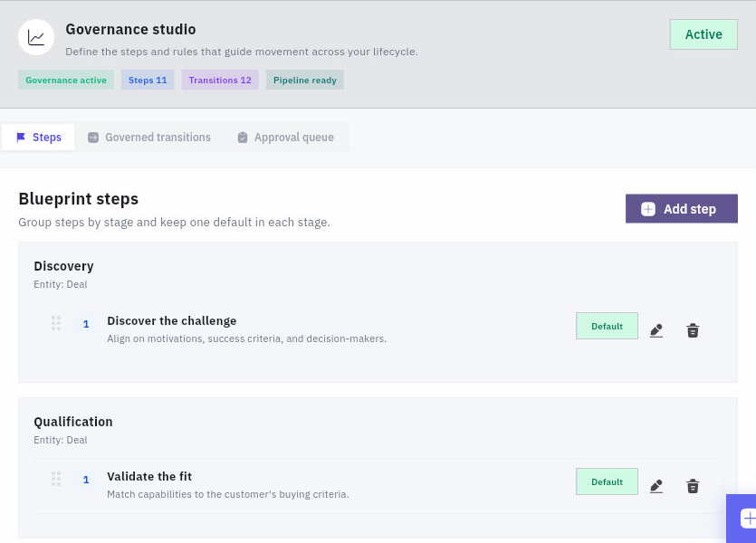This screenshot has height=543, width=756.
Task: Click the Discovery stage heading
Action: point(63,266)
